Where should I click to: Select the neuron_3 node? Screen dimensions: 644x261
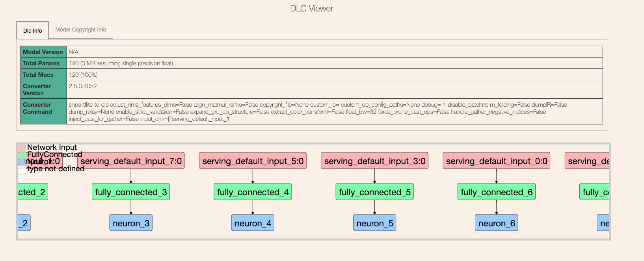point(131,222)
